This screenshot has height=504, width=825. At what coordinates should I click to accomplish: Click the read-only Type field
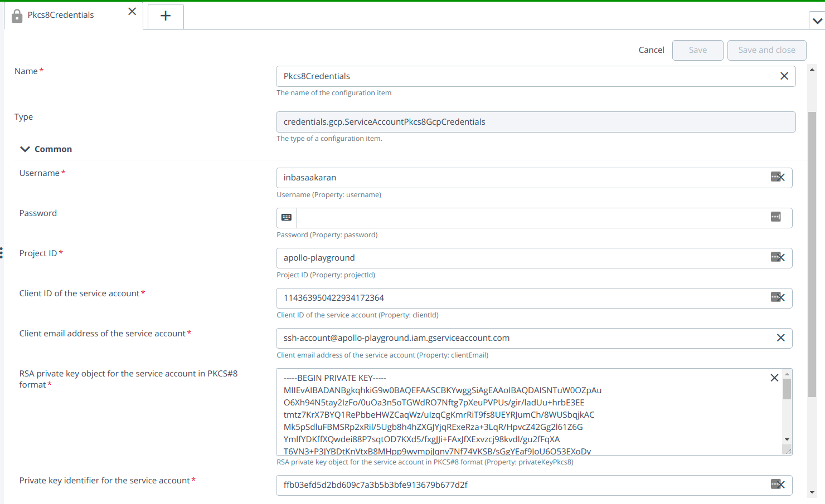point(536,122)
